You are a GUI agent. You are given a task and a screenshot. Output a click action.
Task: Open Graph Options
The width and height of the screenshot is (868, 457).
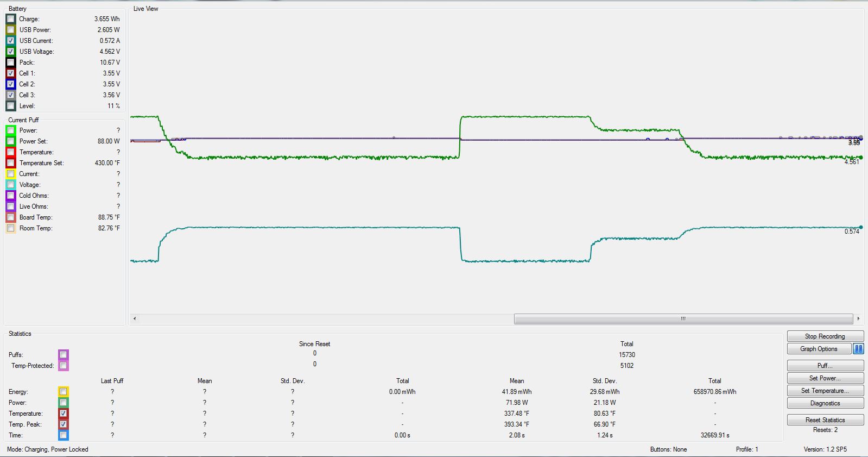[x=819, y=349]
